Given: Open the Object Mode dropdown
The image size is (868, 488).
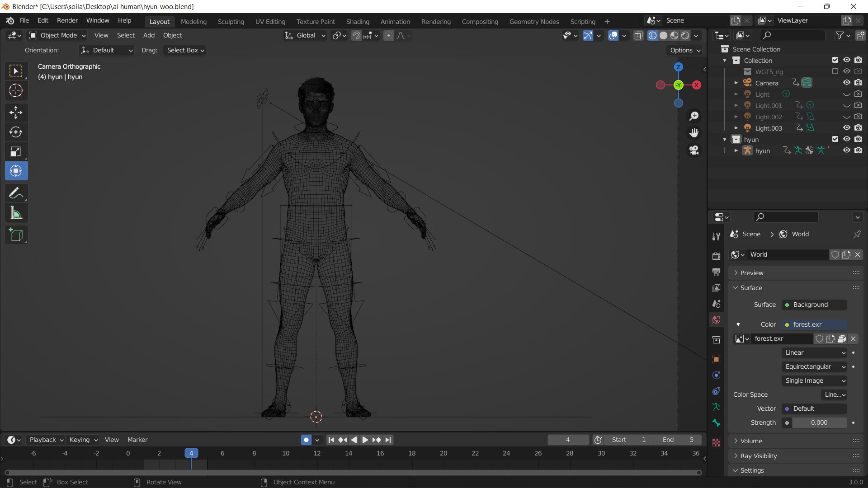Looking at the screenshot, I should tap(57, 35).
